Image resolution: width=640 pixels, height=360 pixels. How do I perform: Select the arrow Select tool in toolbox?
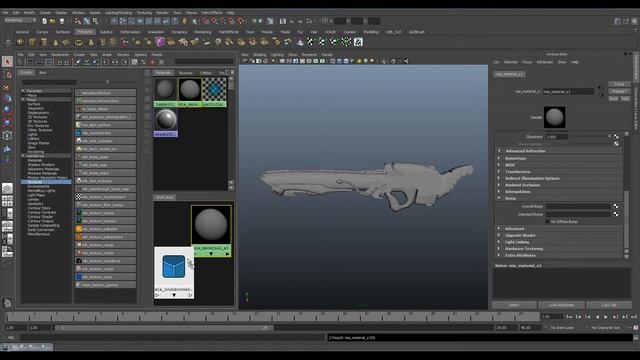pos(7,62)
